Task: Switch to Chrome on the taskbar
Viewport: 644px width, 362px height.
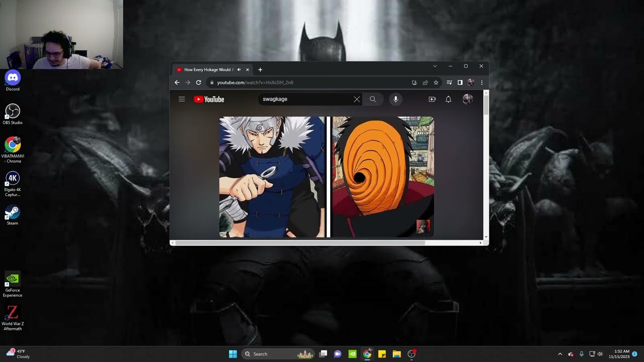Action: (367, 354)
